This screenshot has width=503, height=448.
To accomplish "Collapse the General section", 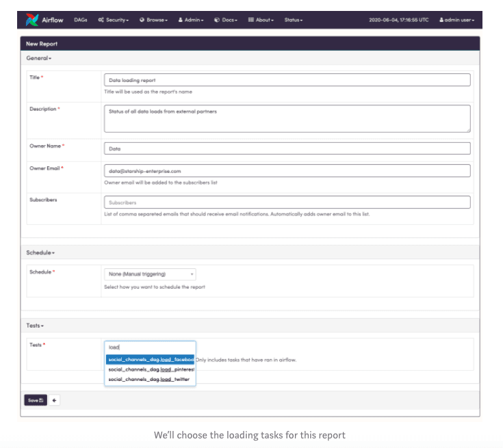I will (39, 58).
